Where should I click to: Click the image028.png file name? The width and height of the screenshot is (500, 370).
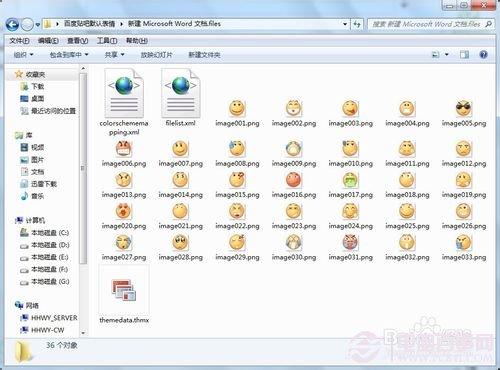181,257
